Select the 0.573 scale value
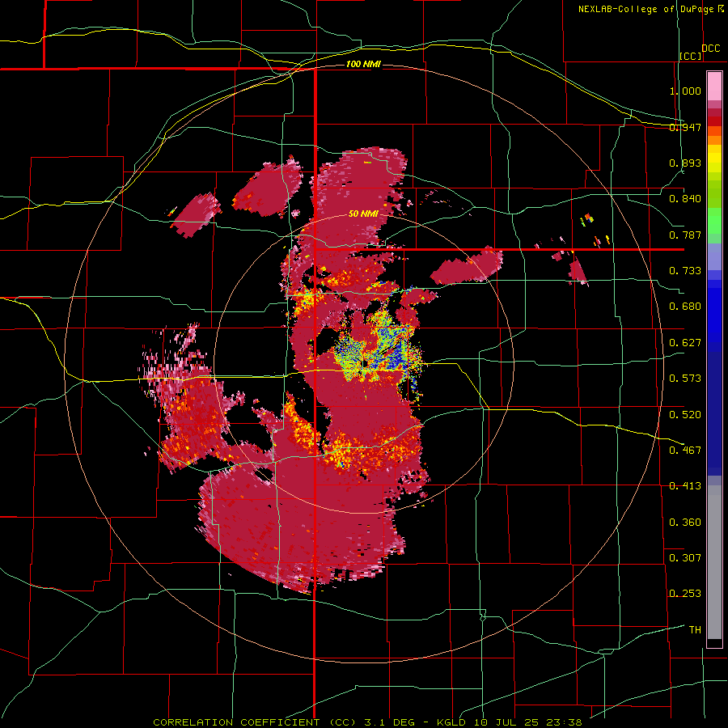The image size is (728, 728). (685, 379)
